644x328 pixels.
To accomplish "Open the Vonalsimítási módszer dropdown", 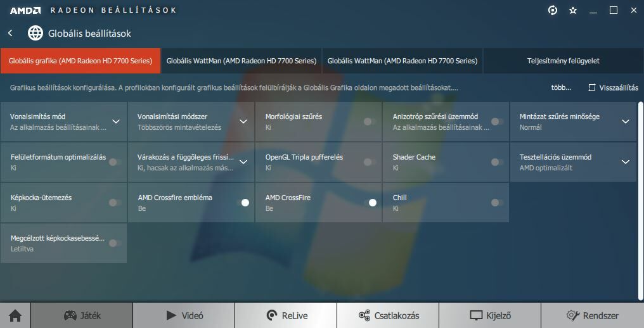I will 243,122.
